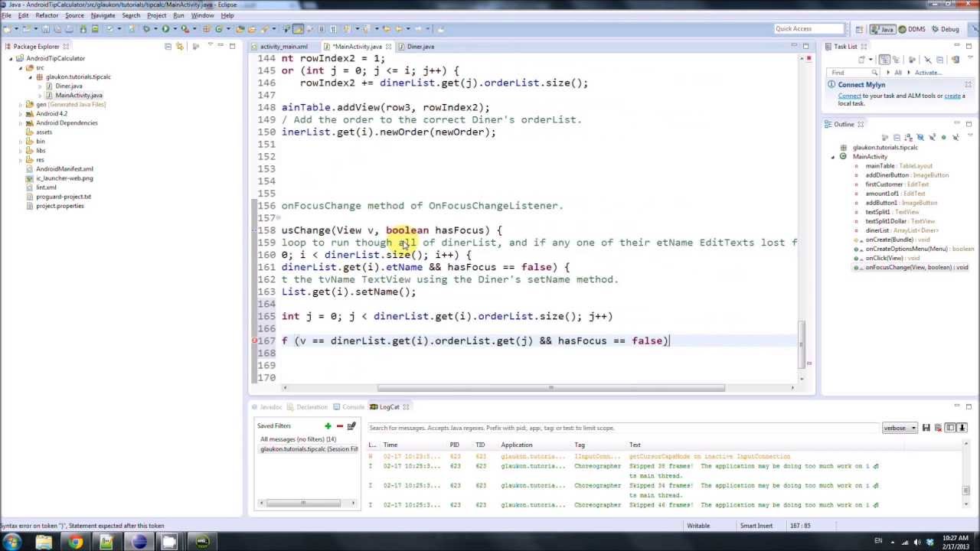Save LogCat log to file icon
Screen dimensions: 980x551
[926, 428]
